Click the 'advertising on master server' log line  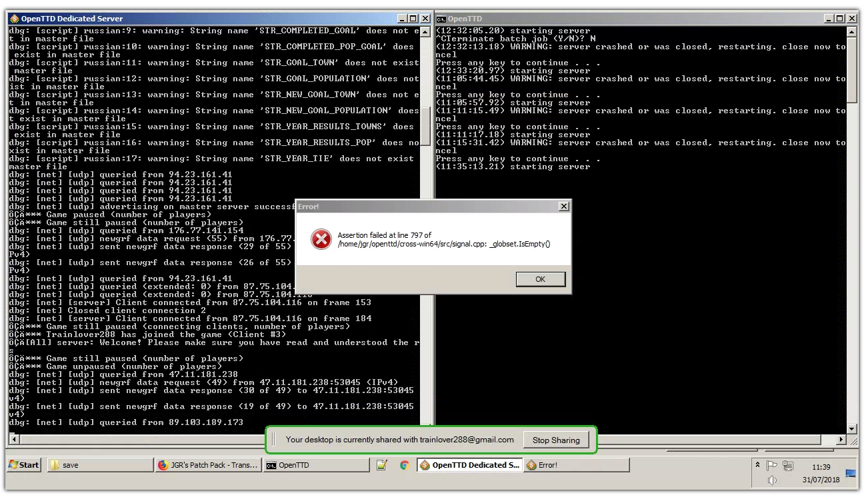coord(151,207)
